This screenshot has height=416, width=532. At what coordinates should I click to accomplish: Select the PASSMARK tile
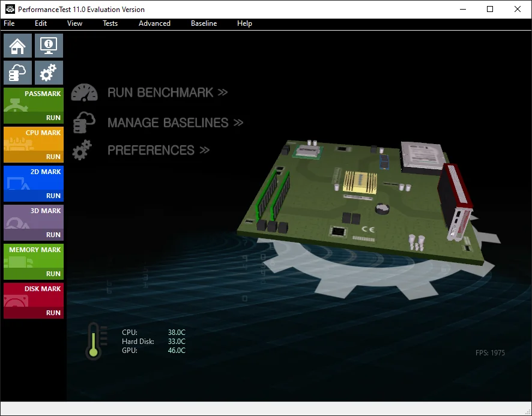34,100
